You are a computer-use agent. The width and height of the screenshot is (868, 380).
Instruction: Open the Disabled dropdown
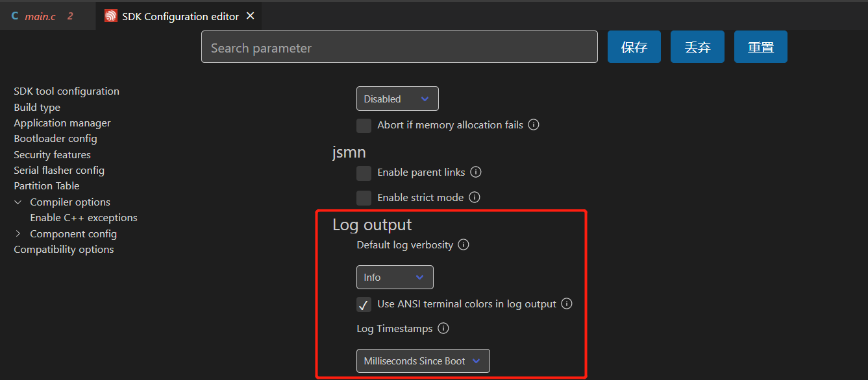point(397,99)
